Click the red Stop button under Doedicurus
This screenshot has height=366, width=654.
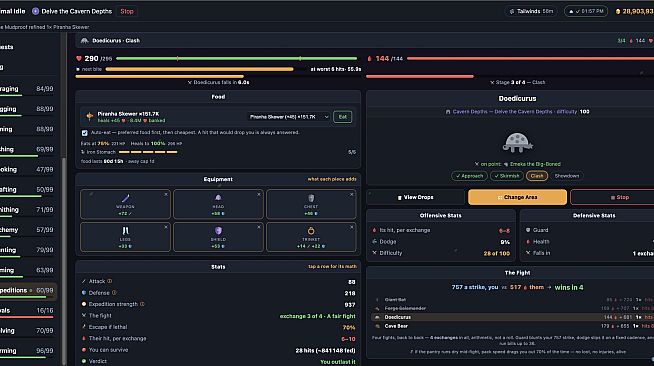[x=619, y=197]
